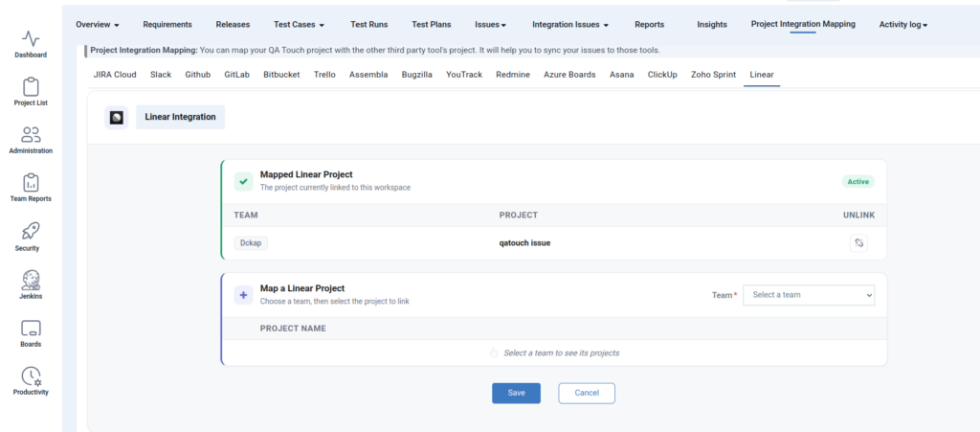Open the Project List sidebar icon
The image size is (980, 432).
coord(31,87)
